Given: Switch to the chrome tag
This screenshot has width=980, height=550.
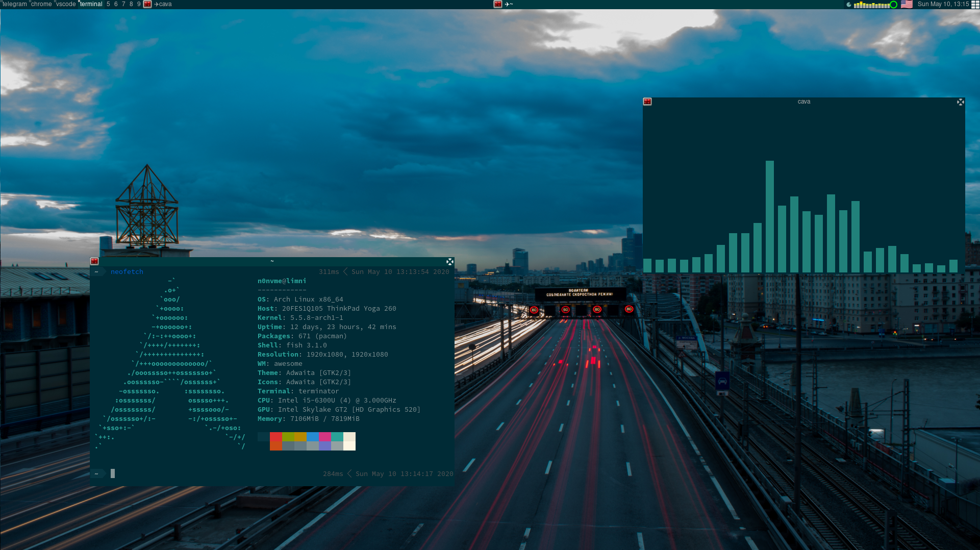Looking at the screenshot, I should 41,4.
